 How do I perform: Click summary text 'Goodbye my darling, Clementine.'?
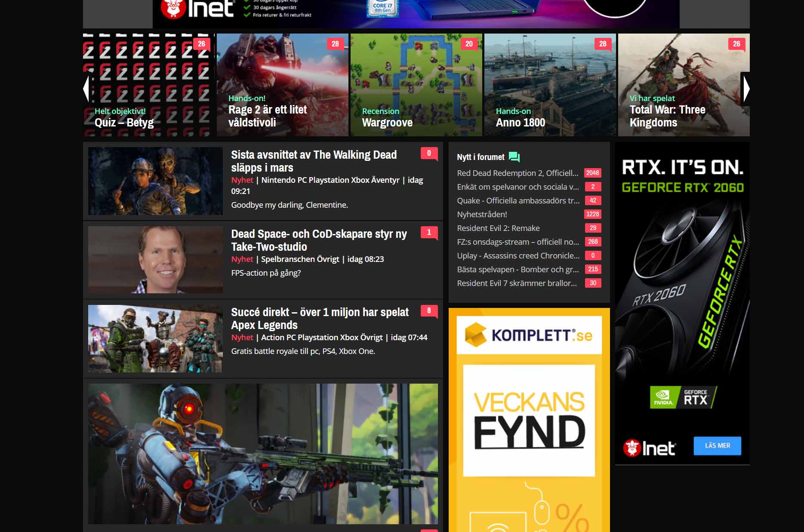[x=290, y=205]
